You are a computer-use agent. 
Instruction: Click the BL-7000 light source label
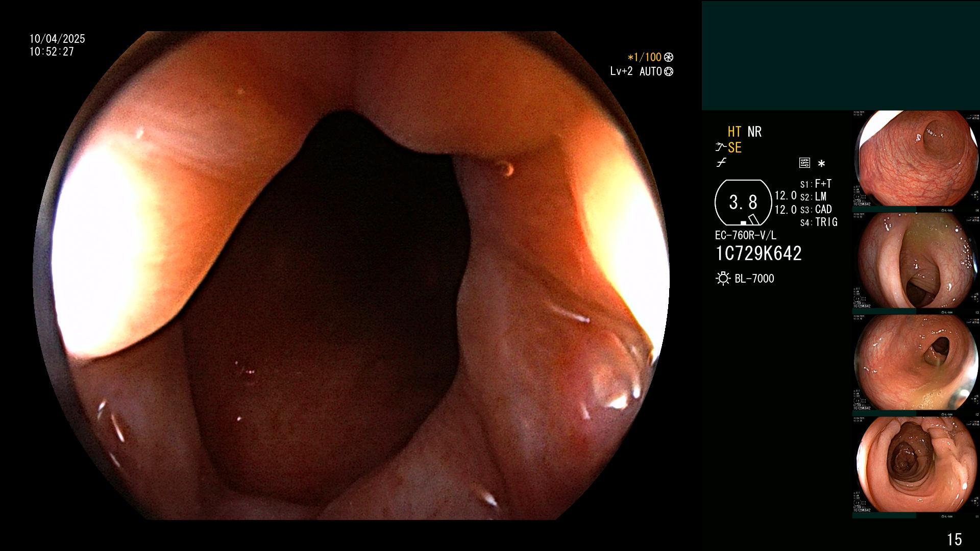click(x=754, y=279)
